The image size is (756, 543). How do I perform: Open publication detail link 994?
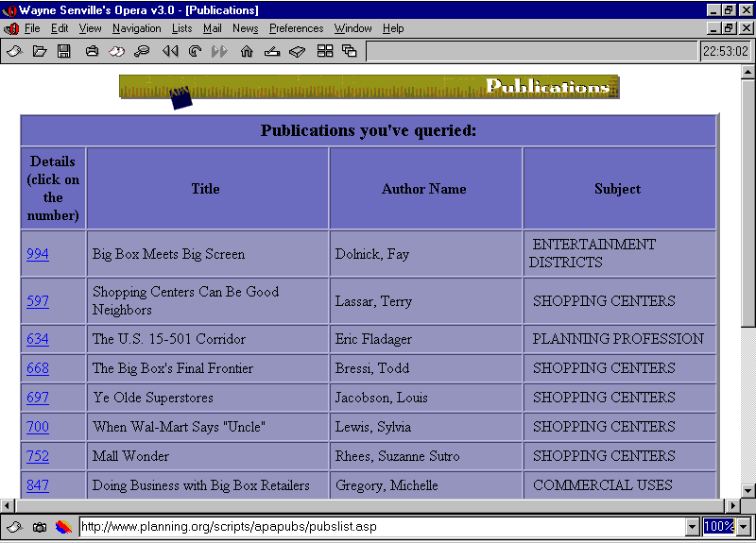tap(38, 254)
